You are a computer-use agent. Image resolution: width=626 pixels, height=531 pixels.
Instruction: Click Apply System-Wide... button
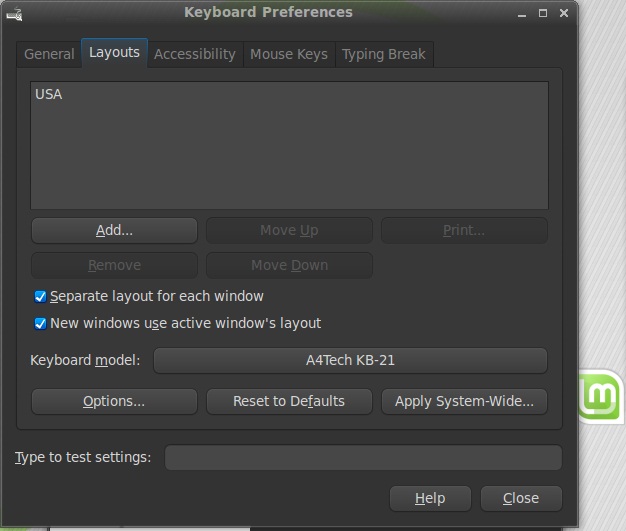pyautogui.click(x=464, y=402)
